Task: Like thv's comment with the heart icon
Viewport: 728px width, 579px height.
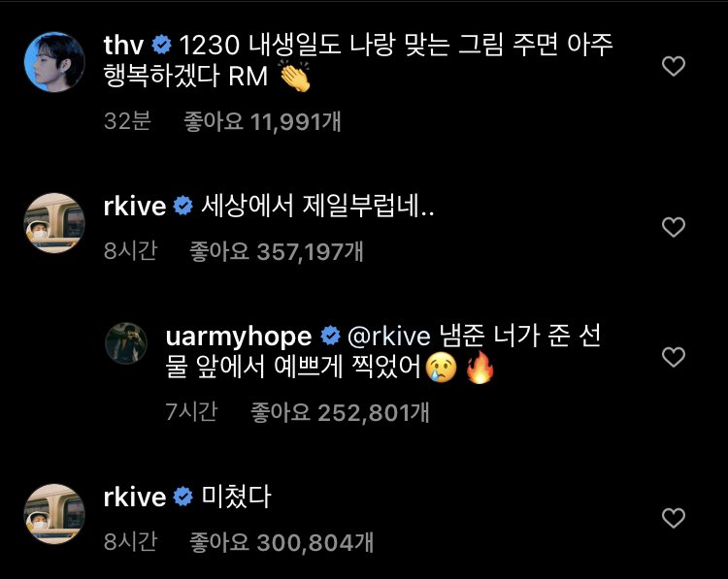Action: pyautogui.click(x=674, y=66)
